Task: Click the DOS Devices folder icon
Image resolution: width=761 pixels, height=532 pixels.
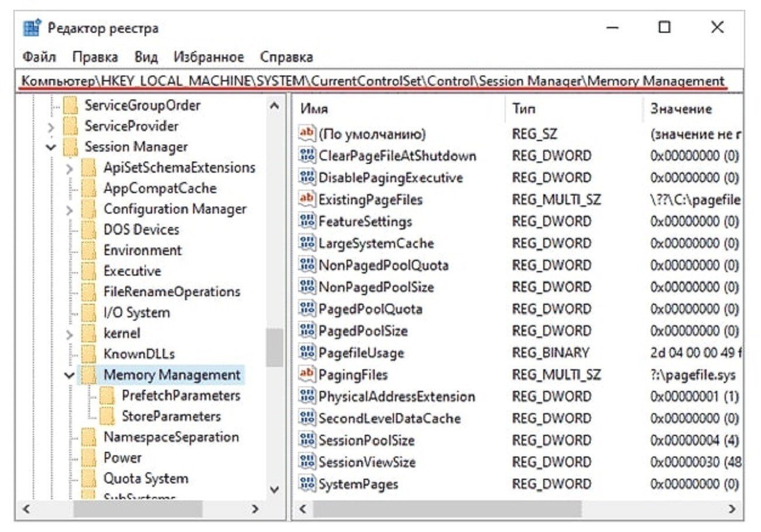Action: pyautogui.click(x=88, y=230)
